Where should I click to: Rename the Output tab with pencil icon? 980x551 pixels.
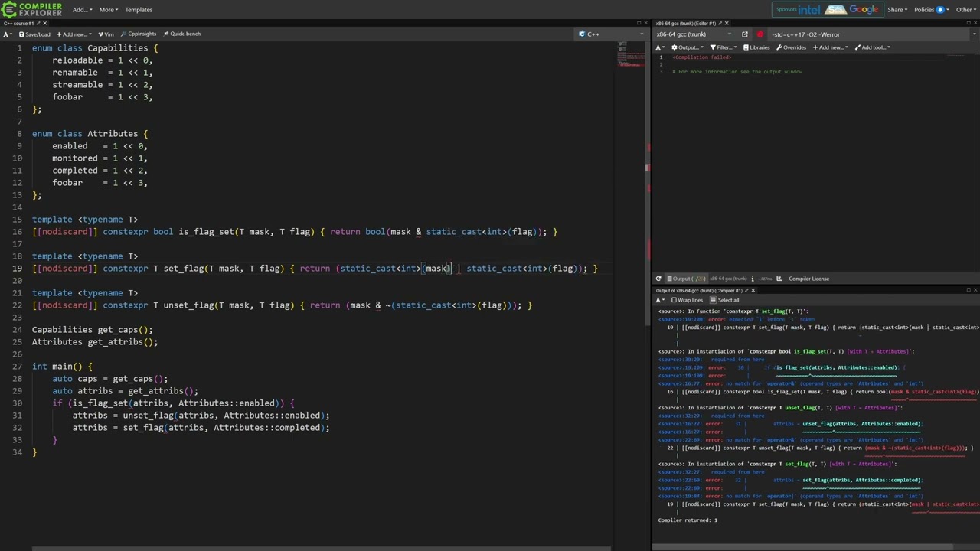click(746, 291)
